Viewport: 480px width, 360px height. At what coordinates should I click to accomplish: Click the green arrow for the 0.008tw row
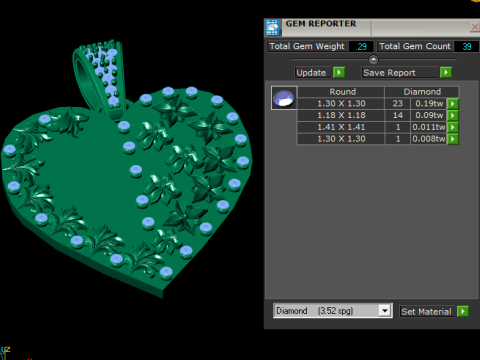pos(453,139)
